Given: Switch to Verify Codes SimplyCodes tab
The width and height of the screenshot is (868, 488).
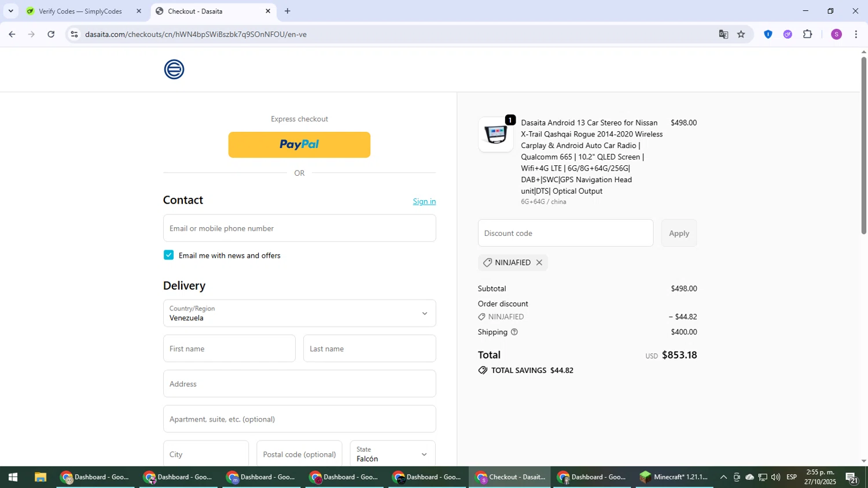Looking at the screenshot, I should (80, 11).
